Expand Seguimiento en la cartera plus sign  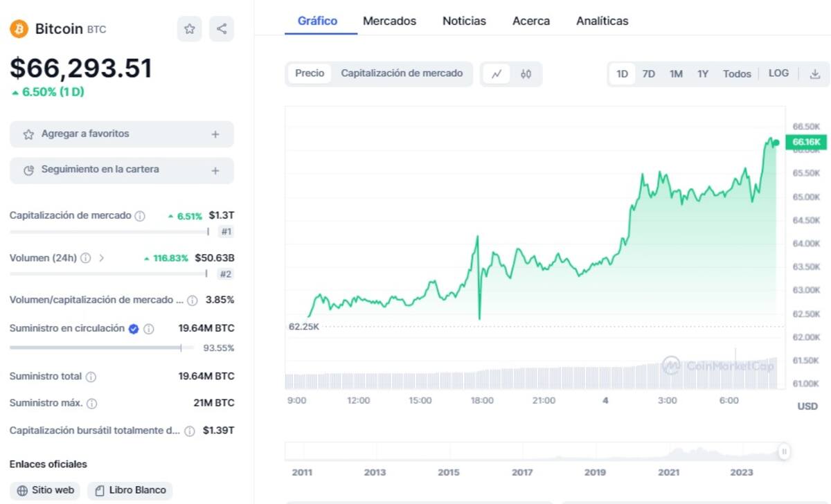click(215, 170)
